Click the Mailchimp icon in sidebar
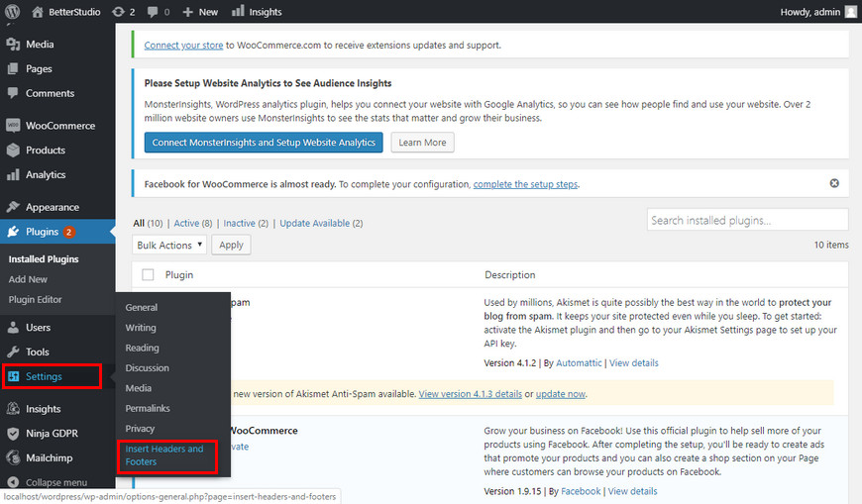This screenshot has height=504, width=862. point(13,457)
